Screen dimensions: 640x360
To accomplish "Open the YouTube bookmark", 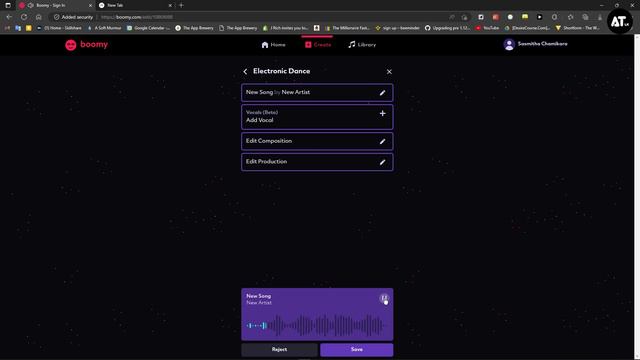I will click(487, 28).
